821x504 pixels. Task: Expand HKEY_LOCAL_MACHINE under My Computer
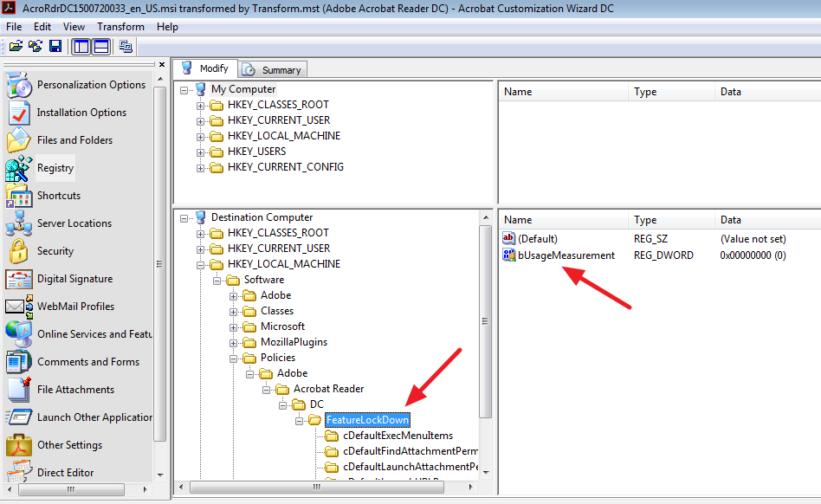200,137
